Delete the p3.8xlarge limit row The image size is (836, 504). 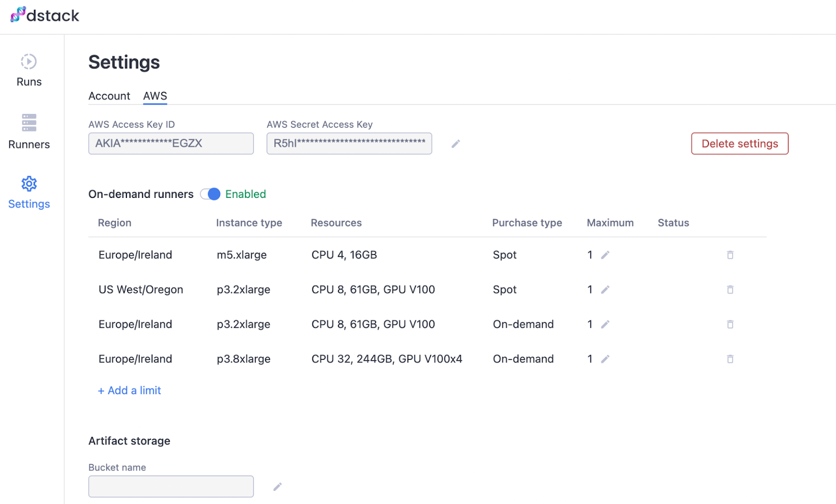point(730,359)
